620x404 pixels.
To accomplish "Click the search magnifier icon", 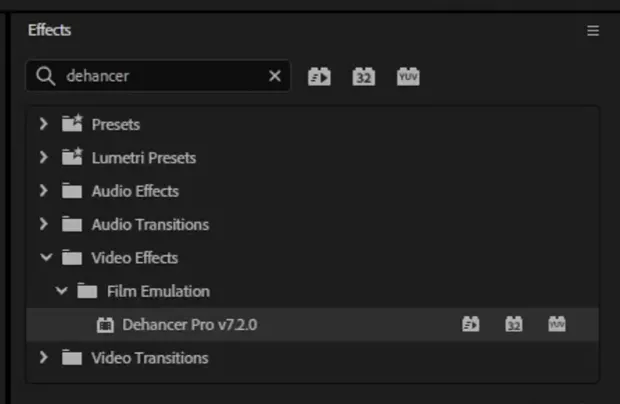I will pos(45,76).
